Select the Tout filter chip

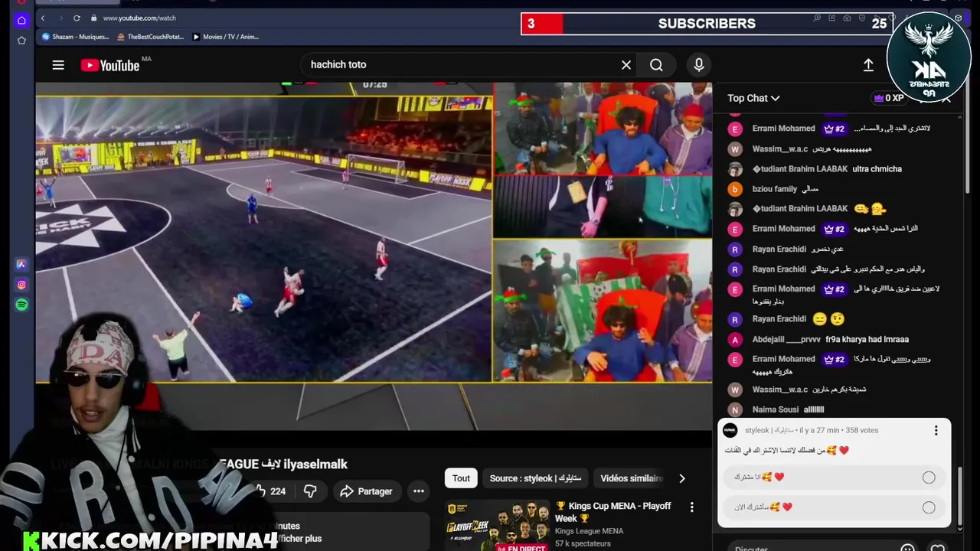point(461,478)
